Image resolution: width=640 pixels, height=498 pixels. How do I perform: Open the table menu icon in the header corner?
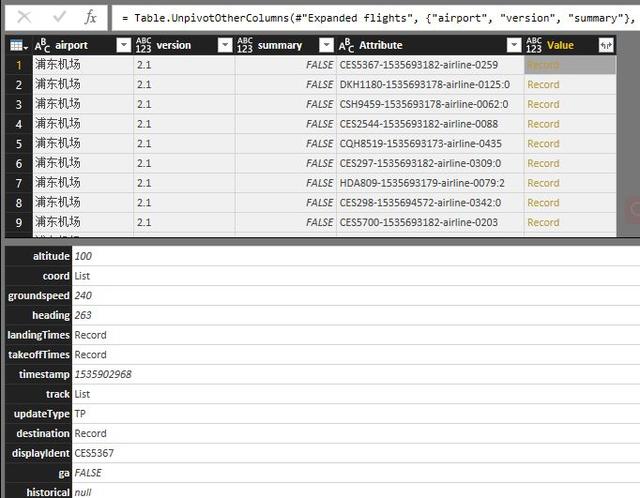[17, 45]
